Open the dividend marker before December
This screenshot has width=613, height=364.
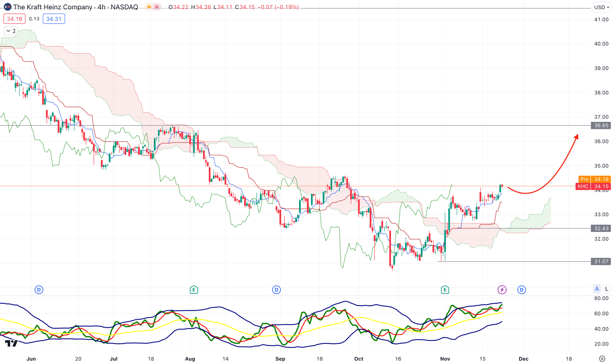522,290
